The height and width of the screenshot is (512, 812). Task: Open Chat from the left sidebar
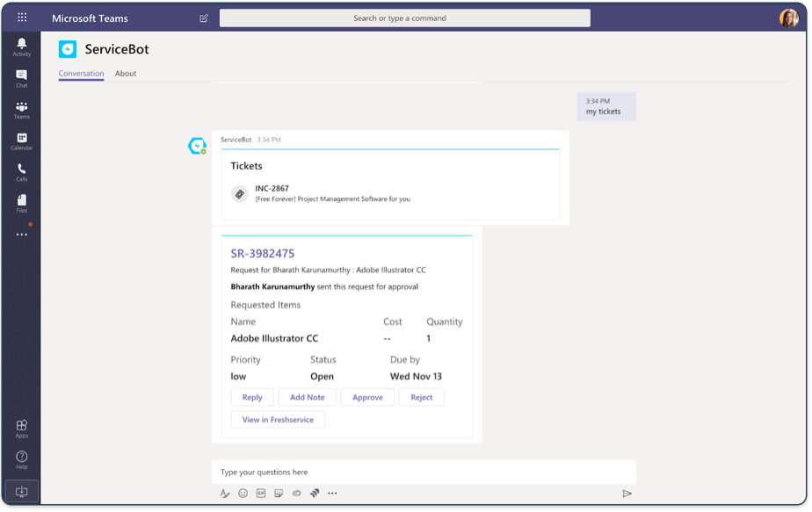coord(21,78)
